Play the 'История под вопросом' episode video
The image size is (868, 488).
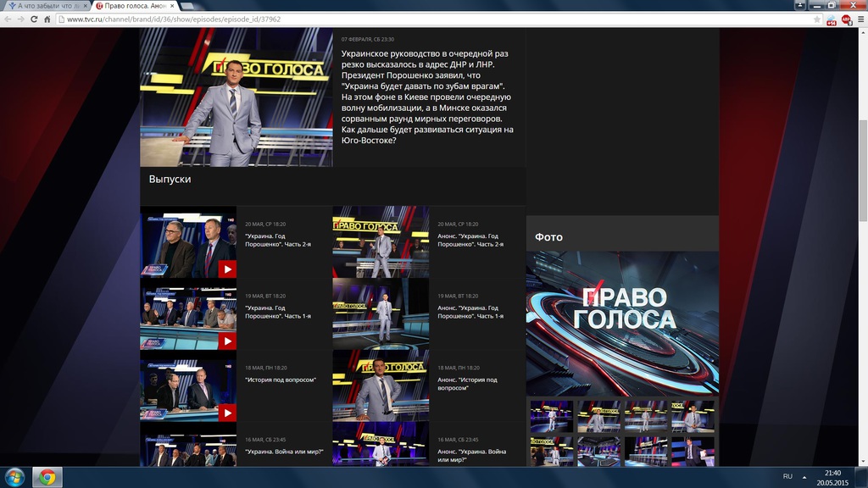pos(227,413)
